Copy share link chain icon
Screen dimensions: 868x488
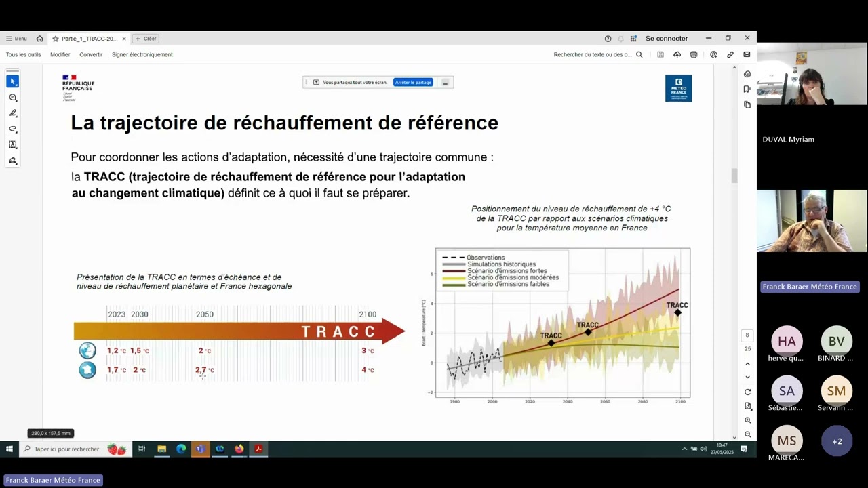tap(730, 54)
